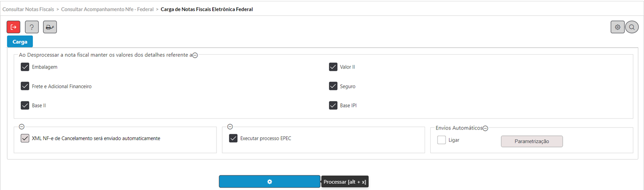Collapse the XML NF-e Cancelamento panel
This screenshot has width=644, height=190.
[21, 127]
